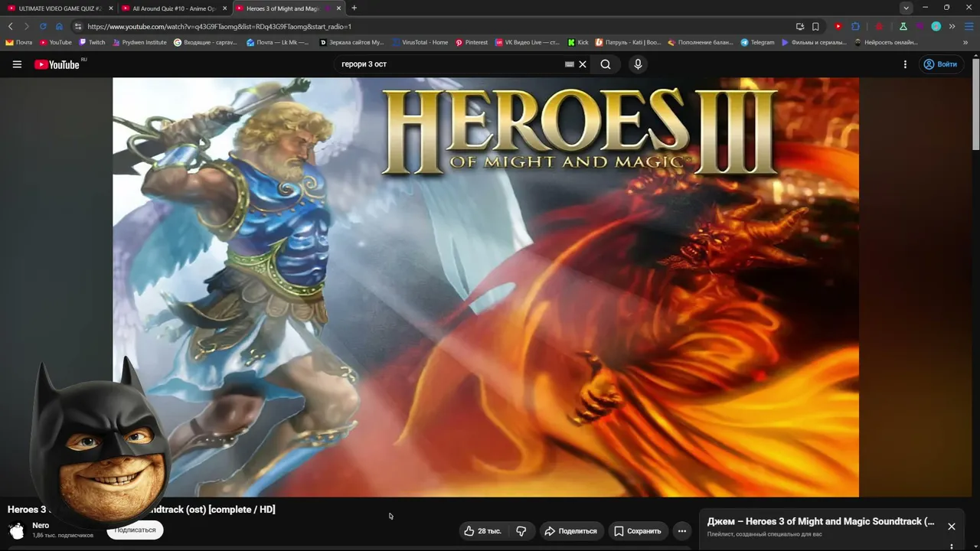Like the video with 28 тыс. likes

coord(482,531)
